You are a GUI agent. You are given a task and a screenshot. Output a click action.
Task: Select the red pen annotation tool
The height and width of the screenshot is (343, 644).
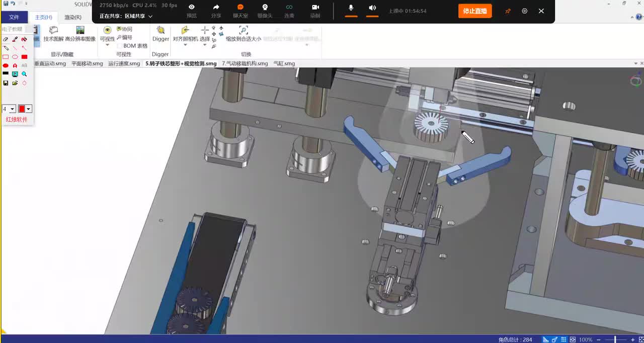tap(15, 39)
